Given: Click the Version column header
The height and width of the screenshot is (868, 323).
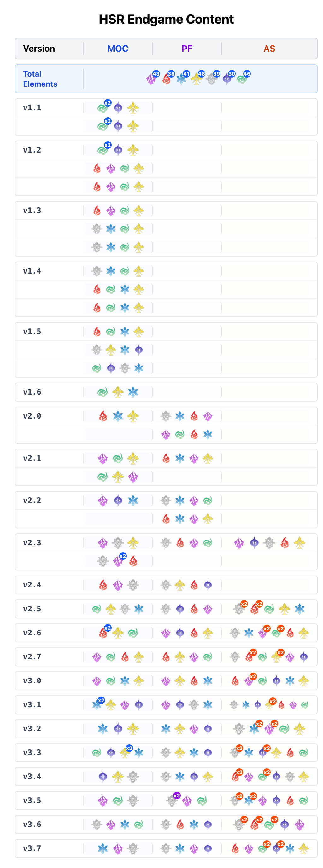Looking at the screenshot, I should point(39,49).
